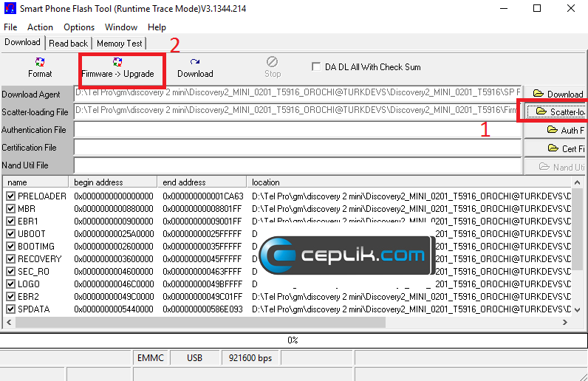Screen dimensions: 588x381
Task: Uncheck the SPDATA partition checkbox
Action: click(x=10, y=309)
